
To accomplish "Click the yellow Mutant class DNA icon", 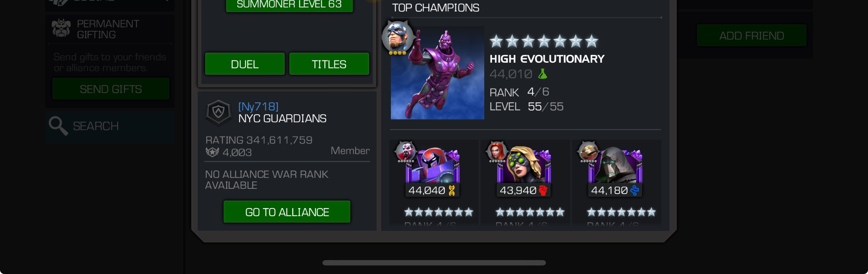I will 452,191.
